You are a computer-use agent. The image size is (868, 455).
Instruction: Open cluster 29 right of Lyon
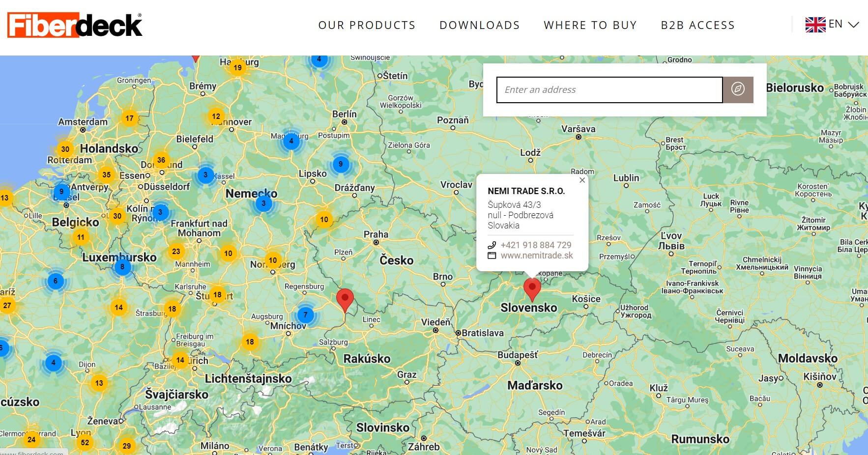(x=127, y=446)
